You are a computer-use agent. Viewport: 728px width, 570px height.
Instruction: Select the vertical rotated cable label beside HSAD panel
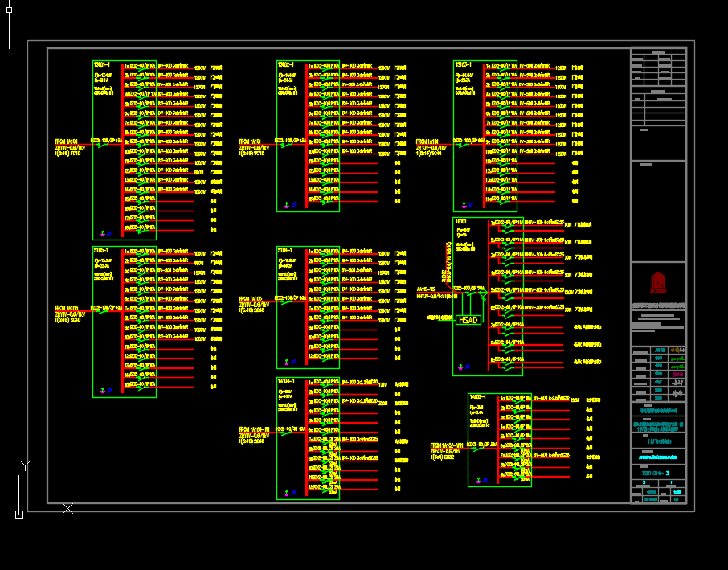(449, 261)
